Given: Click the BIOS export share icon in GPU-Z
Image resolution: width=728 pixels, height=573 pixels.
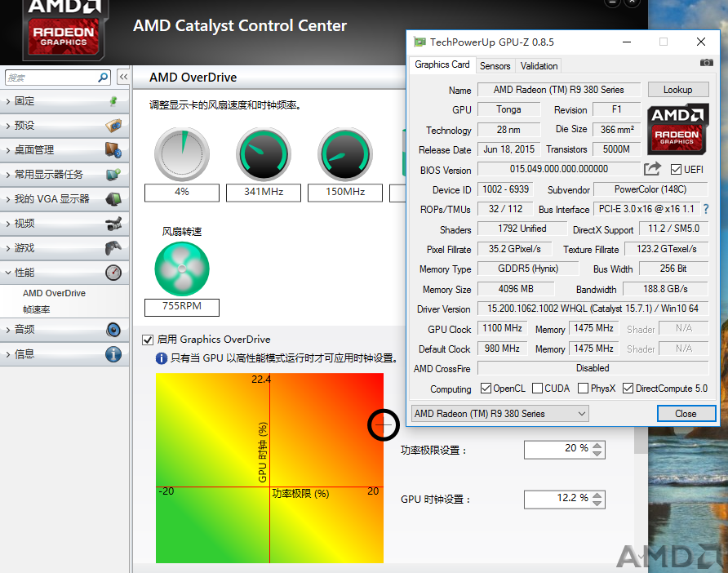Looking at the screenshot, I should click(x=652, y=169).
